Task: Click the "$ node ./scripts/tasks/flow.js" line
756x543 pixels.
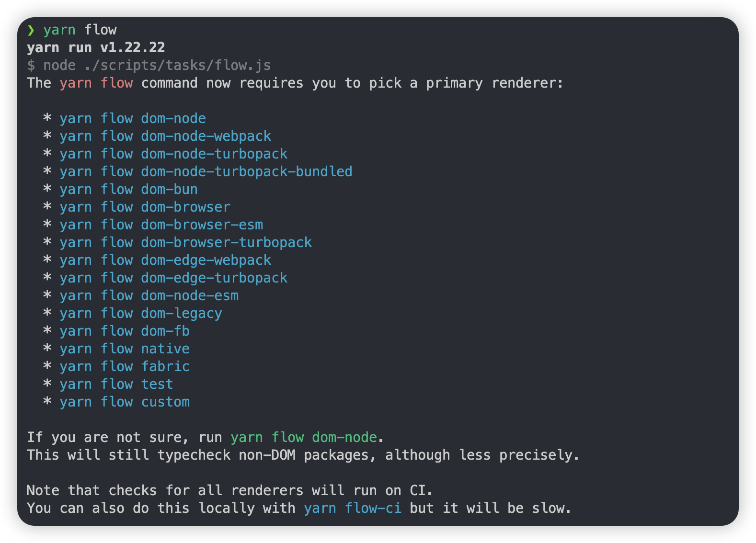Action: pyautogui.click(x=149, y=65)
